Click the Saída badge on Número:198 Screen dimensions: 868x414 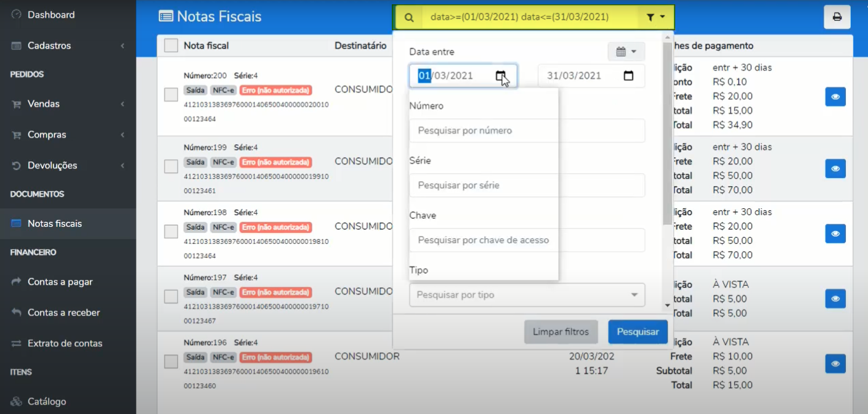pyautogui.click(x=195, y=227)
